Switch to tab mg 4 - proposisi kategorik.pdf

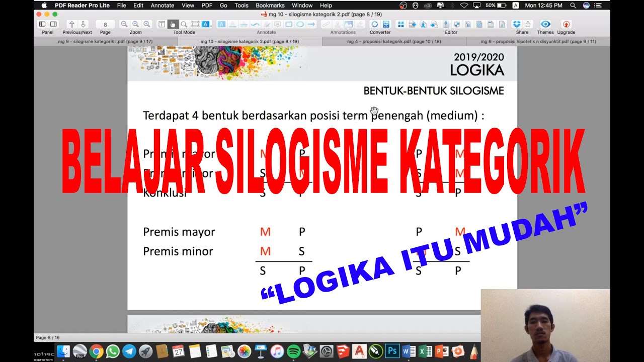(x=394, y=42)
